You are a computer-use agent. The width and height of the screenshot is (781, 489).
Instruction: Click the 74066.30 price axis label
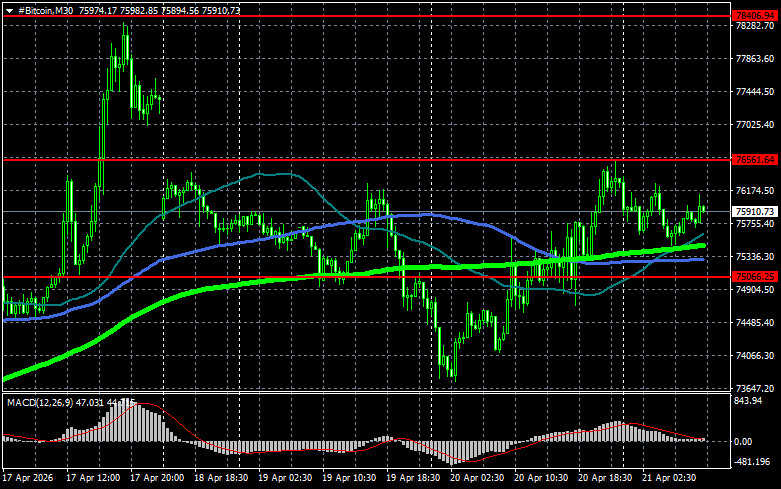point(755,356)
